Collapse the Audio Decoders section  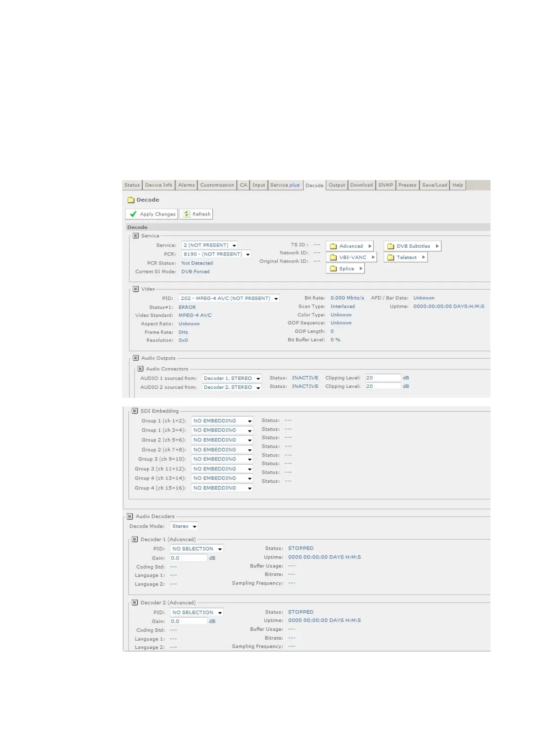pos(130,516)
